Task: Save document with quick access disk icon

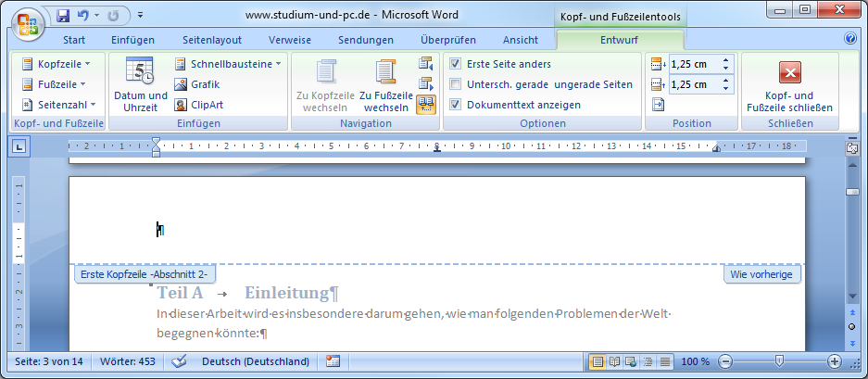Action: [x=63, y=15]
